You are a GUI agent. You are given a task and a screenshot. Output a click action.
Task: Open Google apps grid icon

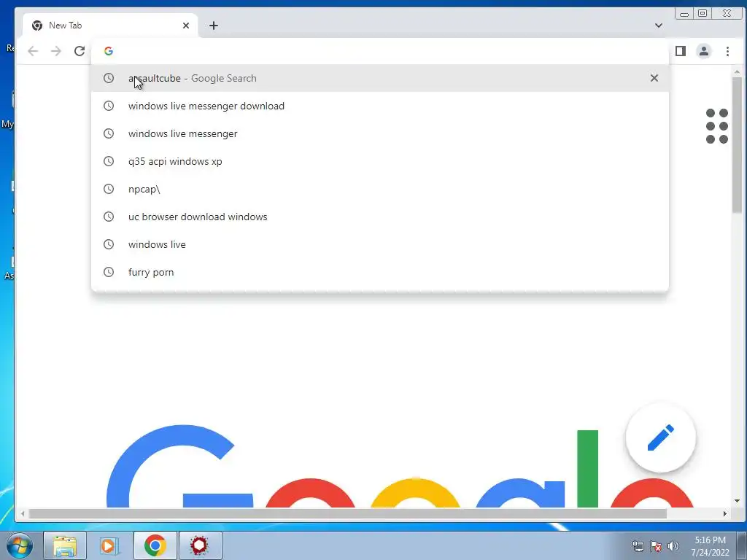716,126
